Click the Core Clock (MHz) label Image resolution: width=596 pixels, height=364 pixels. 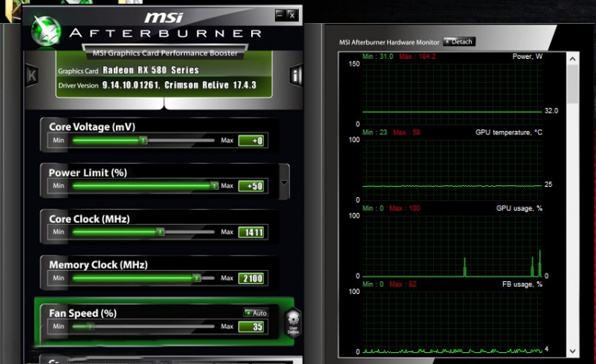coord(89,219)
